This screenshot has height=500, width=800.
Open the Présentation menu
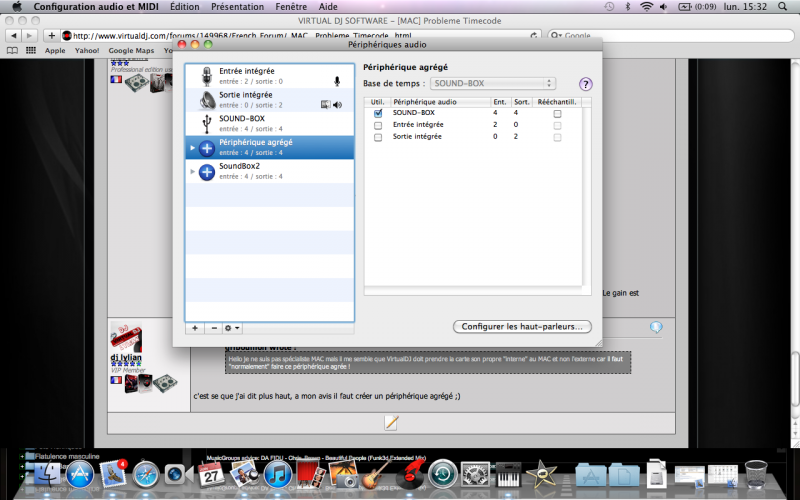(x=237, y=7)
